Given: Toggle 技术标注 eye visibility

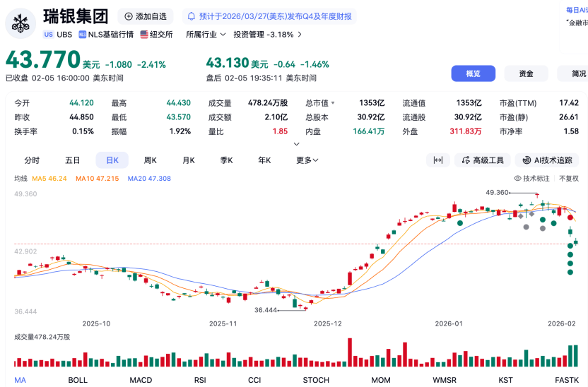Looking at the screenshot, I should [517, 179].
